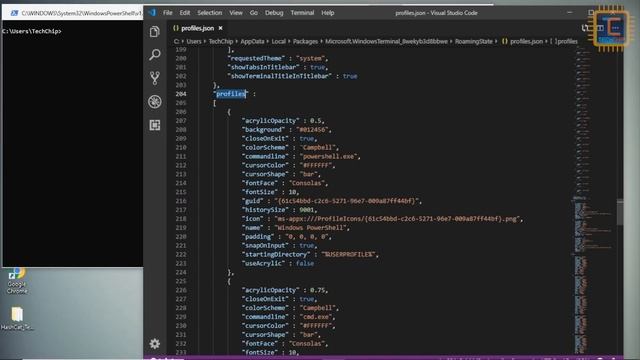This screenshot has width=640, height=360.
Task: Click the "Windows PowerShell" name value
Action: point(311,228)
